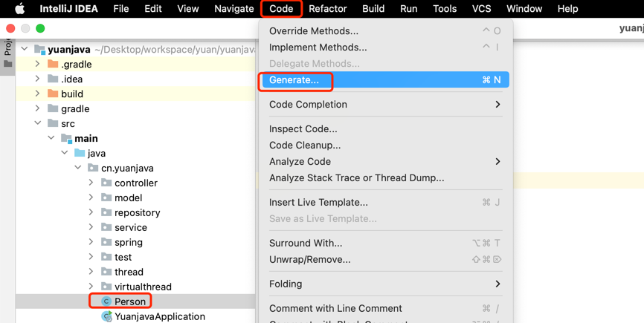644x323 pixels.
Task: Expand the virtualthread package
Action: (91, 286)
